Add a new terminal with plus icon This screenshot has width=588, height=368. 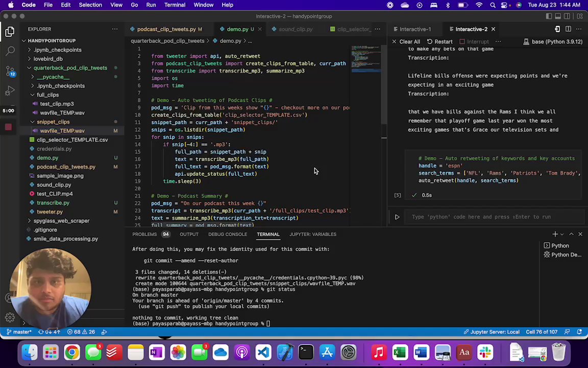coord(555,234)
